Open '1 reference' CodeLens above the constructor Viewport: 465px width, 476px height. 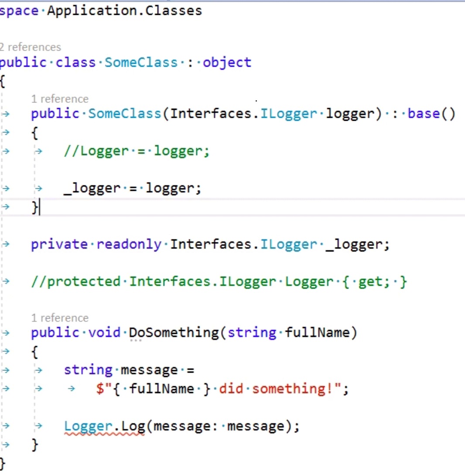60,99
